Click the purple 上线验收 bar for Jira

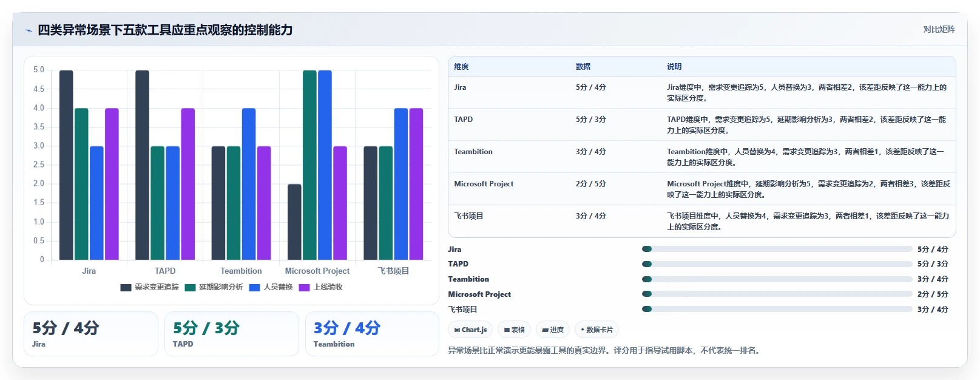tap(112, 184)
